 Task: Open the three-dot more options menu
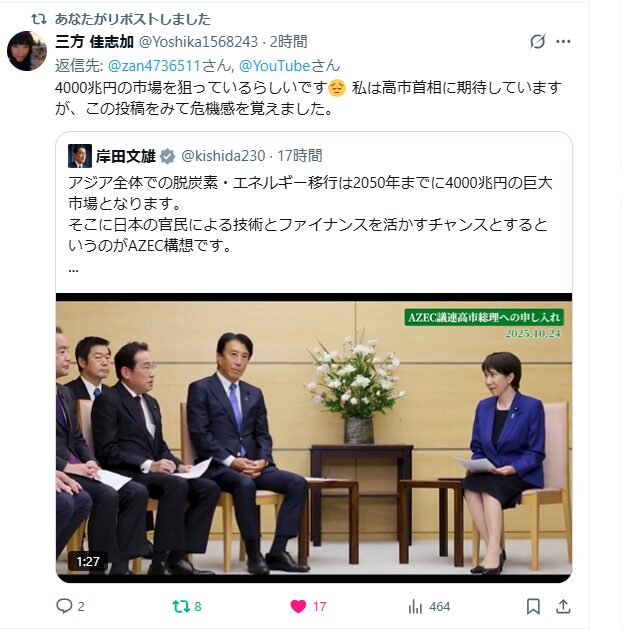point(563,41)
